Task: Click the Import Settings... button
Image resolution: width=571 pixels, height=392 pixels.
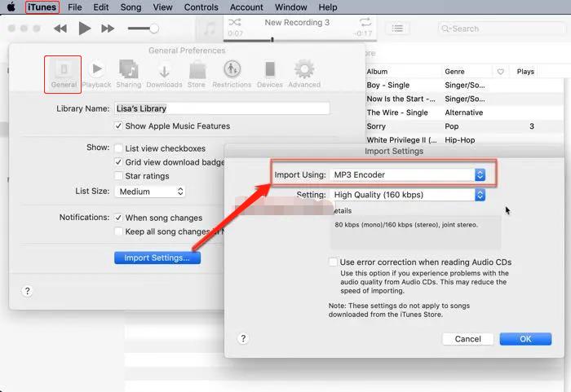Action: 157,258
